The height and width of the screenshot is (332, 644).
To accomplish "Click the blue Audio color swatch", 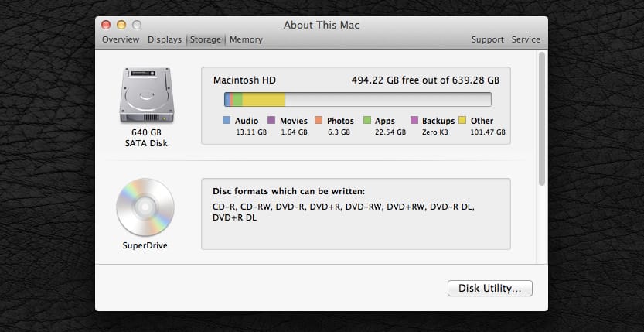I will point(227,120).
